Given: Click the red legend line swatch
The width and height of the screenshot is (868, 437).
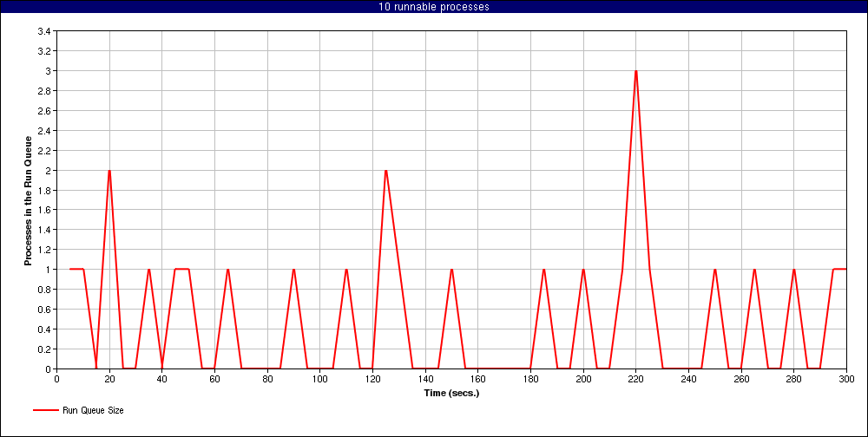Looking at the screenshot, I should pyautogui.click(x=45, y=410).
